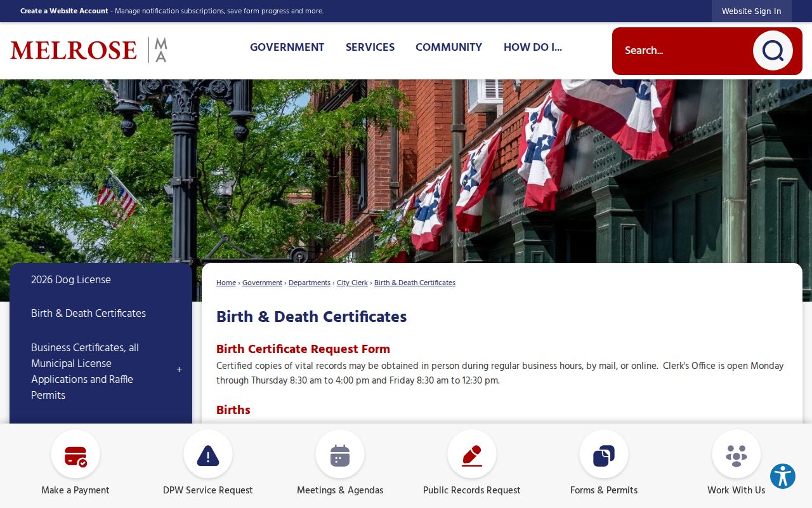Viewport: 812px width, 508px height.
Task: Open Government breadcrumb link
Action: pos(262,283)
